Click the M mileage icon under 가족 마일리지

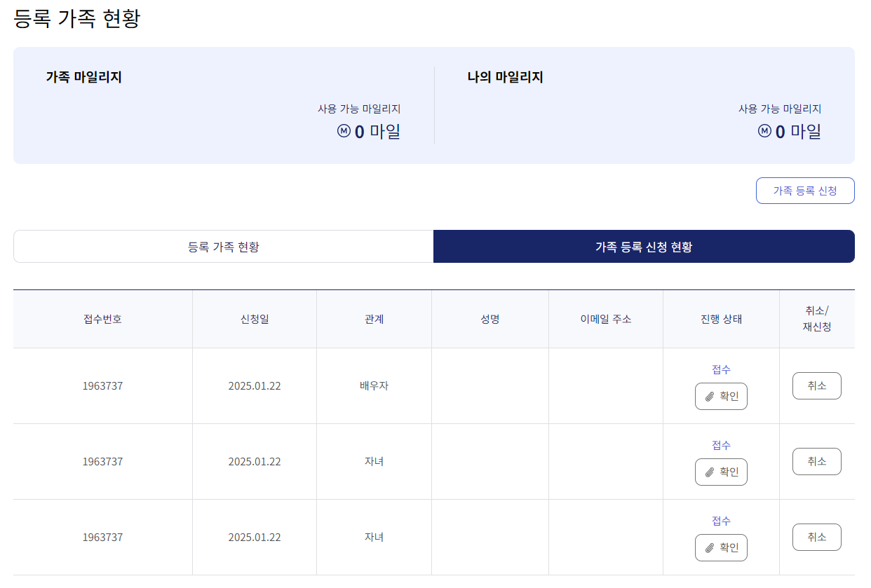coord(345,132)
